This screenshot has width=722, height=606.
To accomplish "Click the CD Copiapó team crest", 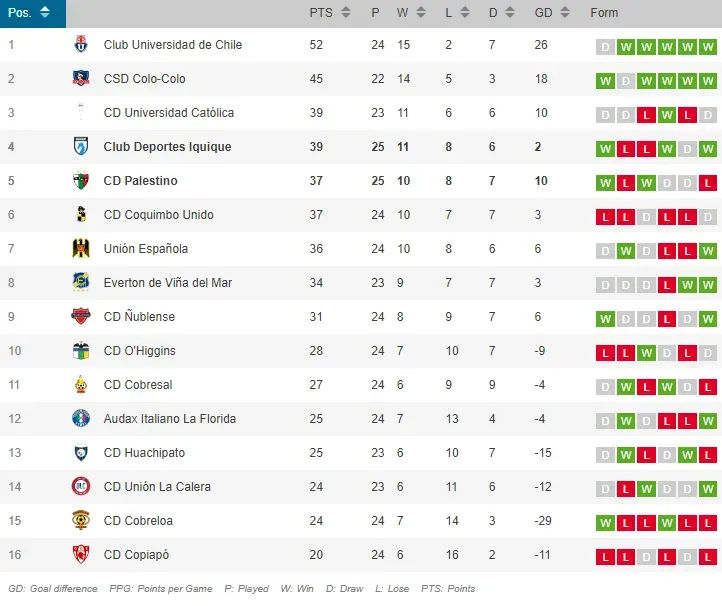I will 81,555.
